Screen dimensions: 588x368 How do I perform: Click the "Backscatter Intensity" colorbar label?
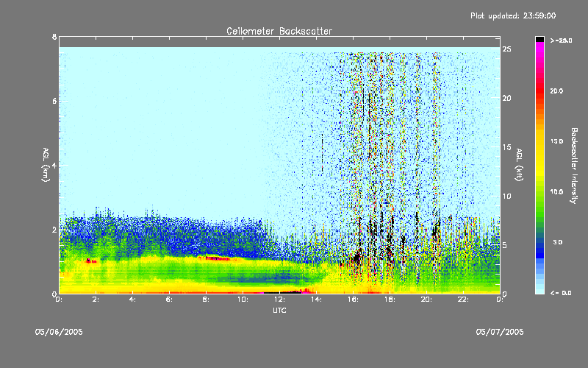pyautogui.click(x=574, y=166)
